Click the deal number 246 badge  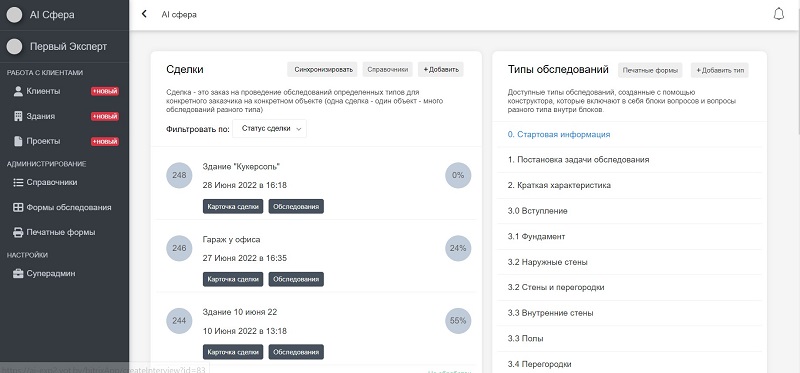[x=179, y=248]
